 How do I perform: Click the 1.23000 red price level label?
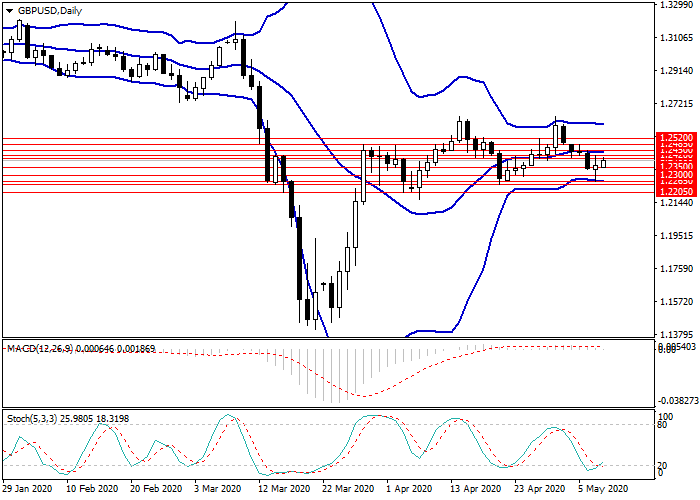(x=674, y=174)
